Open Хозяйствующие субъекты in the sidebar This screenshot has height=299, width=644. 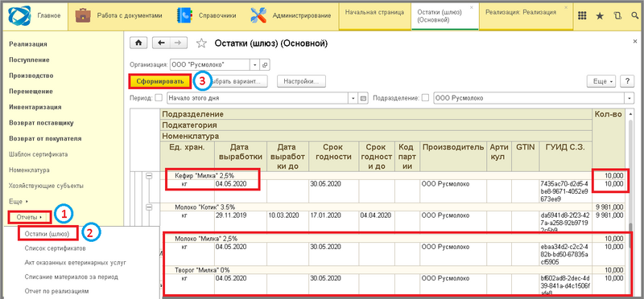click(x=46, y=186)
